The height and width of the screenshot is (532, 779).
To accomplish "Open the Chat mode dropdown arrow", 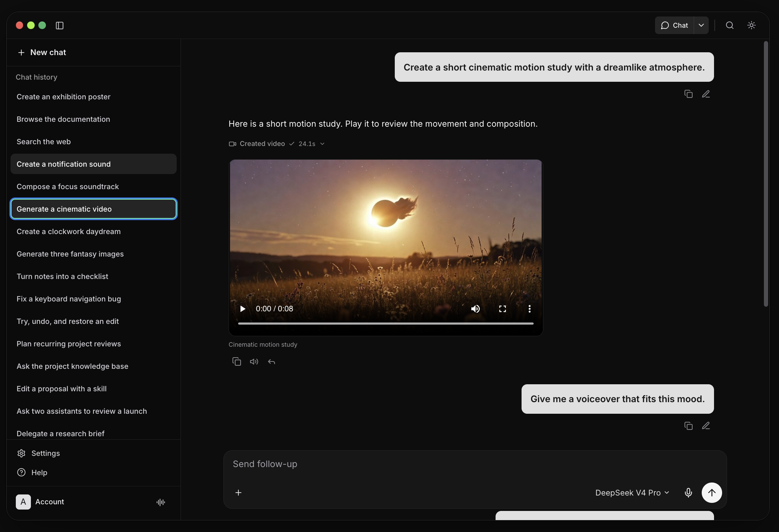I will 701,25.
